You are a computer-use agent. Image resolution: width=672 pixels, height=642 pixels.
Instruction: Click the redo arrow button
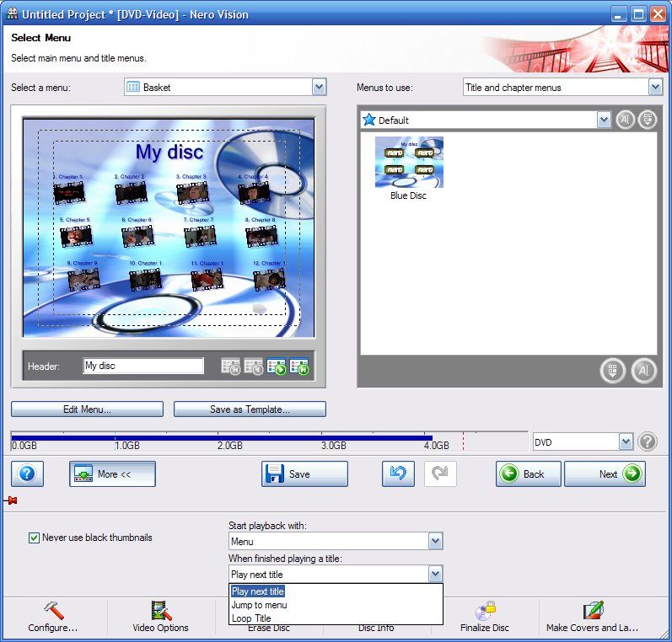(x=440, y=473)
